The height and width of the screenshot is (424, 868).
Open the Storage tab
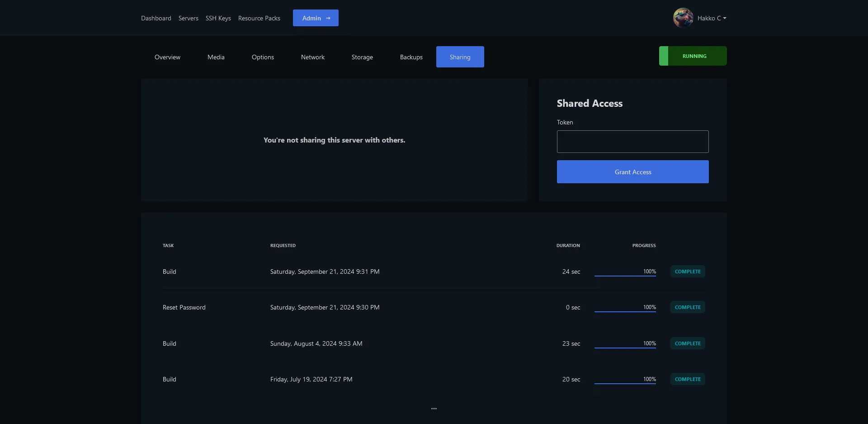pos(362,57)
